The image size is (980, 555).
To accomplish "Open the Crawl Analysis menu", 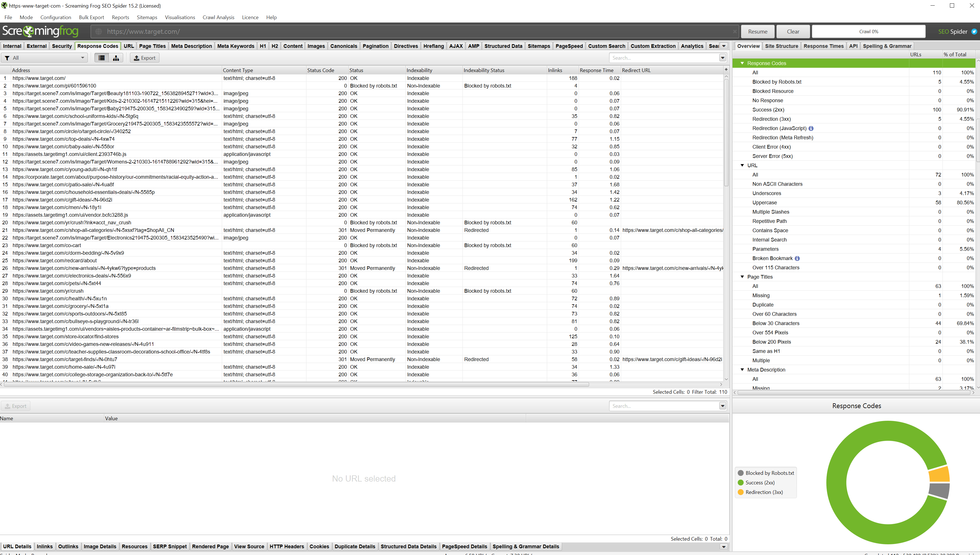I will tap(218, 17).
